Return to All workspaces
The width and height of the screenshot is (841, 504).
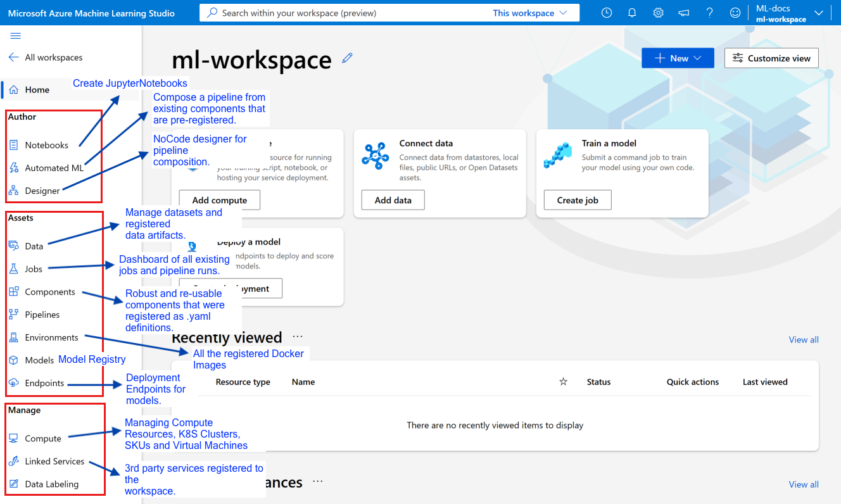[54, 57]
